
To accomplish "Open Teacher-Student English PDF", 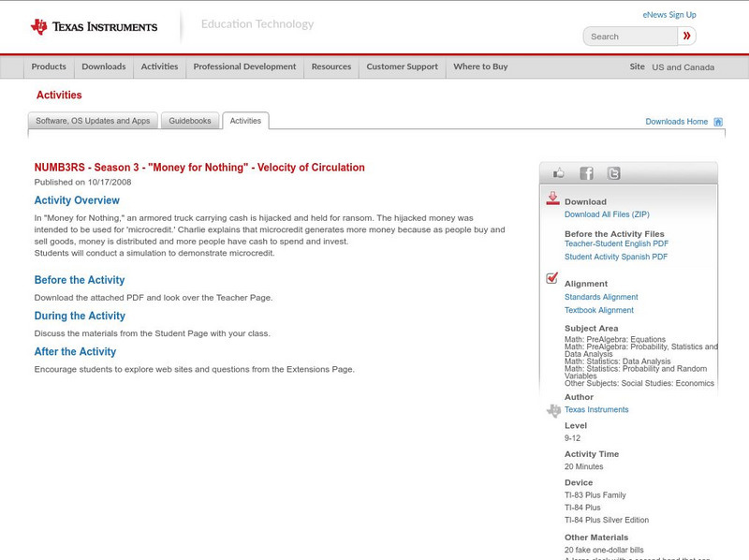I will point(616,243).
